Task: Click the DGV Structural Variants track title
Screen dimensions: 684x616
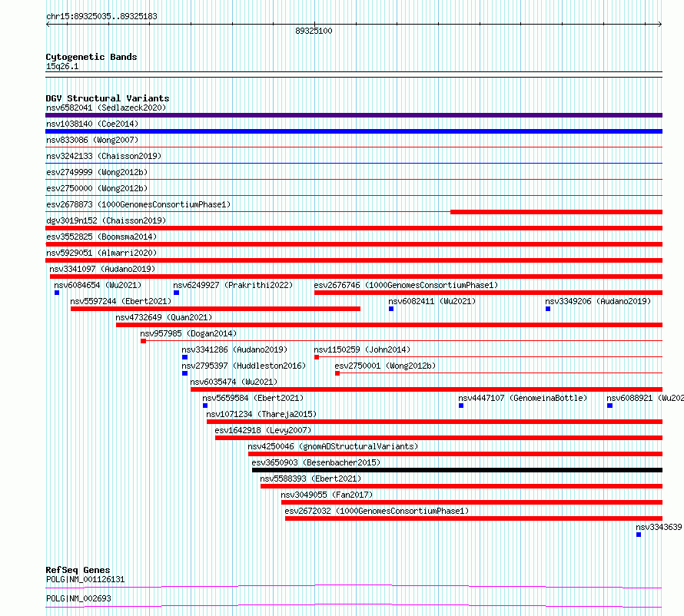Action: tap(108, 98)
